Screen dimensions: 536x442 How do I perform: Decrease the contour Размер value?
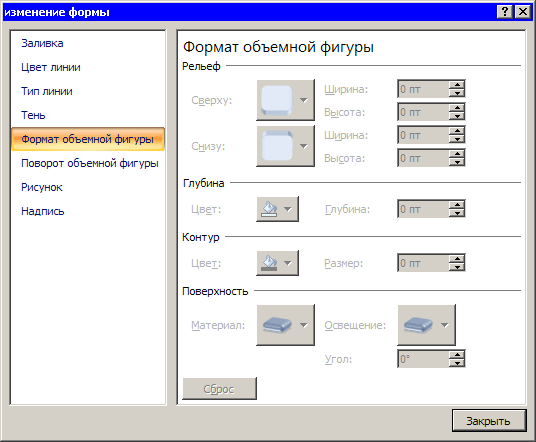457,267
